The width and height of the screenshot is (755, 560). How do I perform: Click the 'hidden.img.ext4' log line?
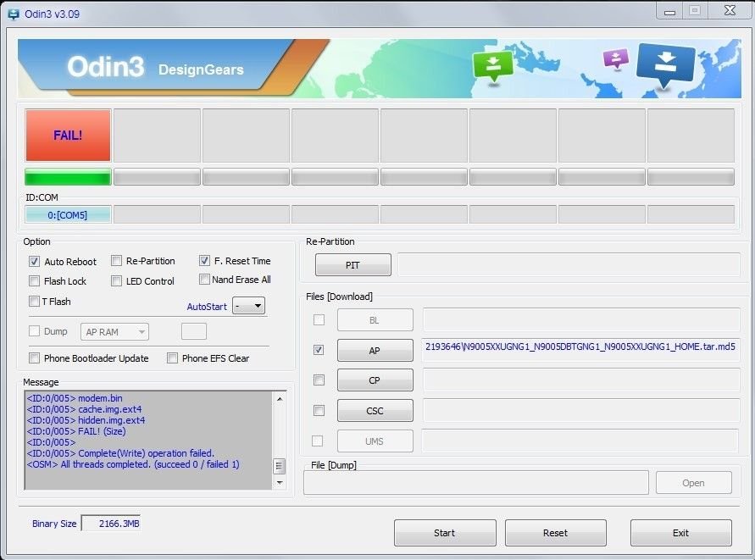86,420
